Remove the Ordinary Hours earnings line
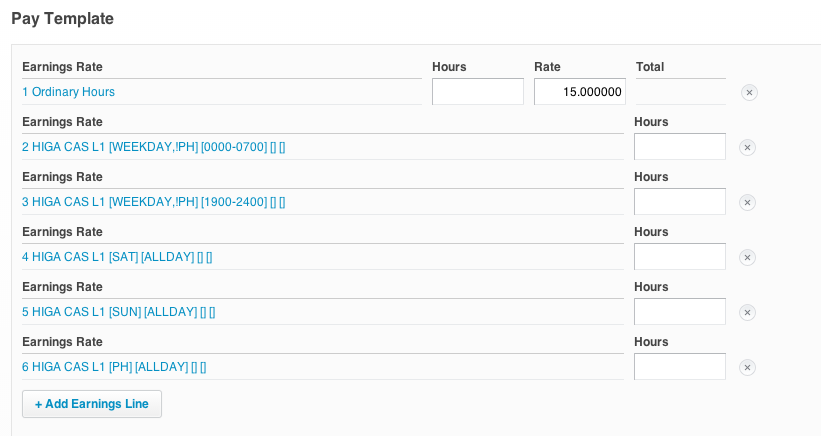The width and height of the screenshot is (821, 436). tap(749, 92)
